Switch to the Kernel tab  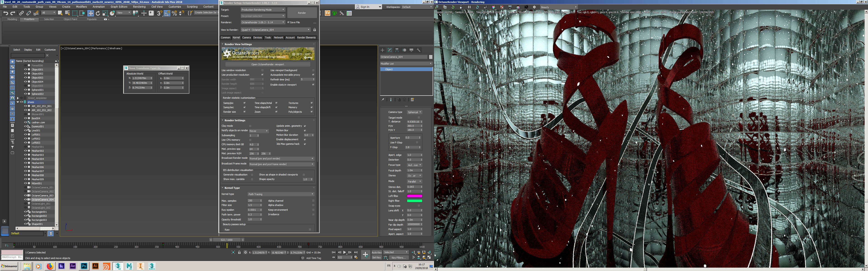tap(236, 37)
